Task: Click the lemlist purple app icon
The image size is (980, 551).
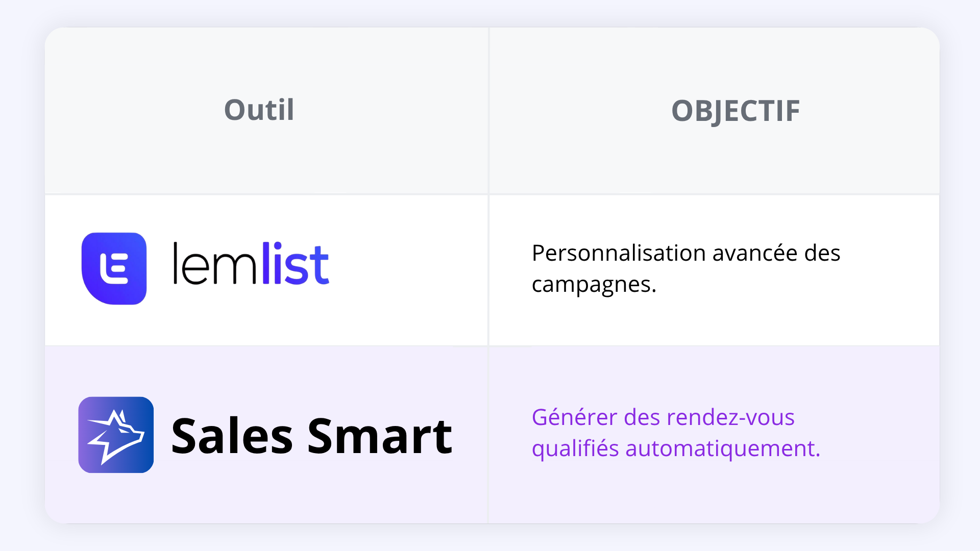Action: pos(114,268)
